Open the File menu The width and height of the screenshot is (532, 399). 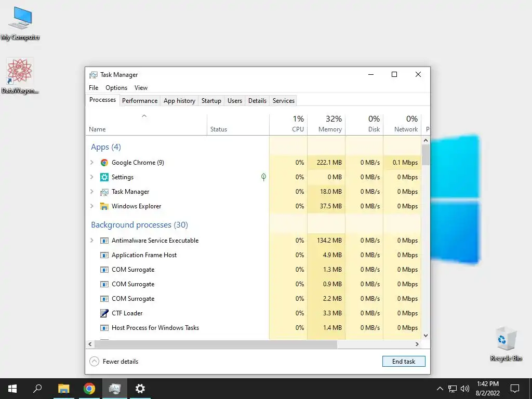click(x=94, y=88)
